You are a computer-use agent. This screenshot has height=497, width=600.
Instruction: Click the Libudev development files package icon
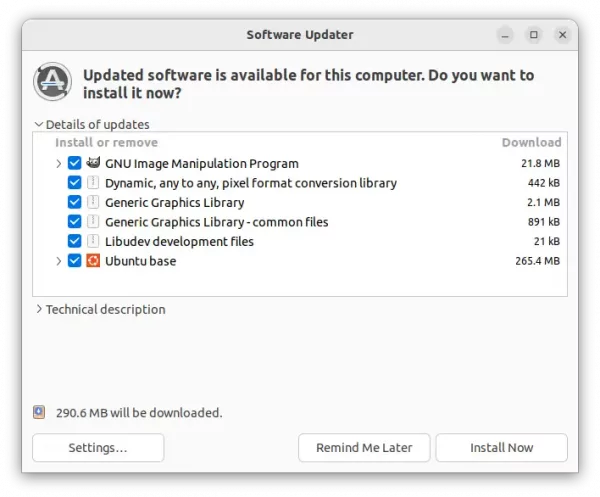(x=93, y=241)
